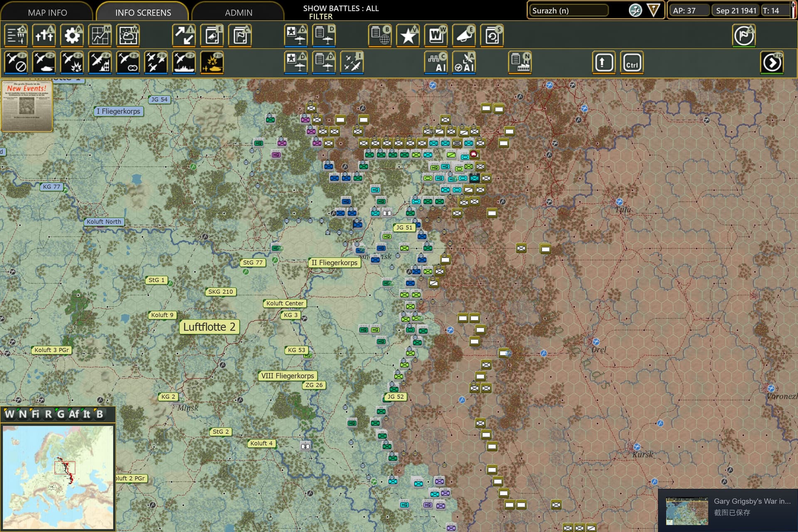
Task: Toggle F6 air superiority mode
Action: click(156, 63)
